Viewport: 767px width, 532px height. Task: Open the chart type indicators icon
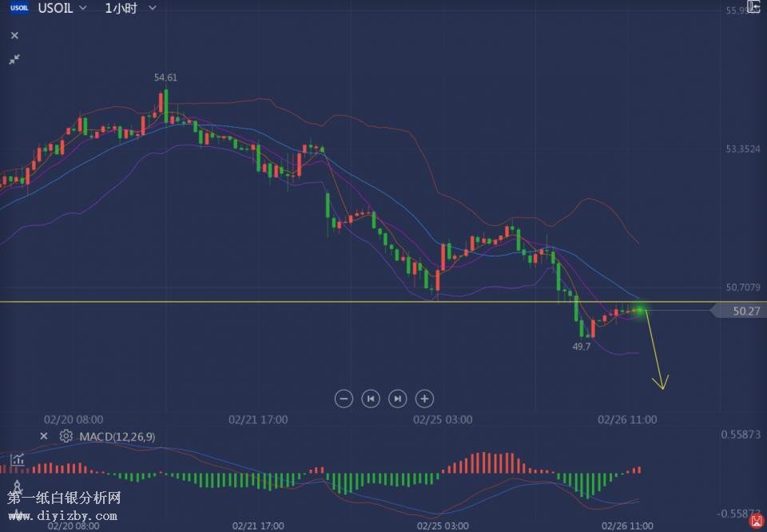(17, 460)
